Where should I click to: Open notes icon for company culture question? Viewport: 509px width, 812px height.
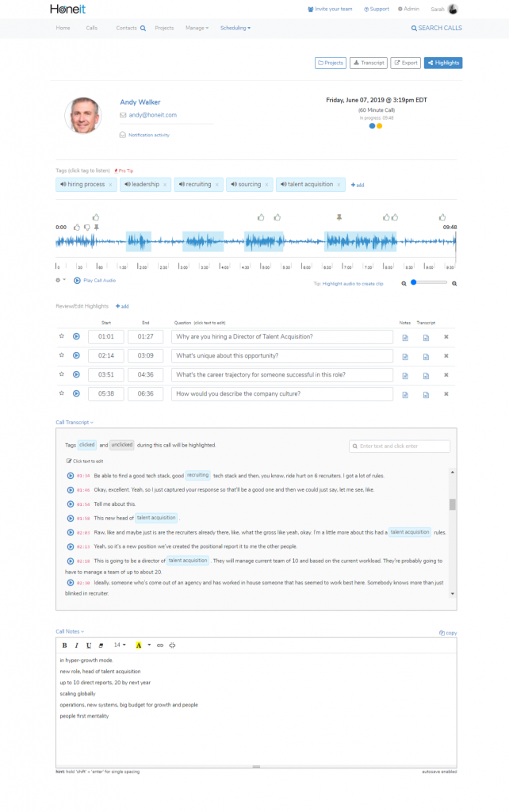[405, 395]
